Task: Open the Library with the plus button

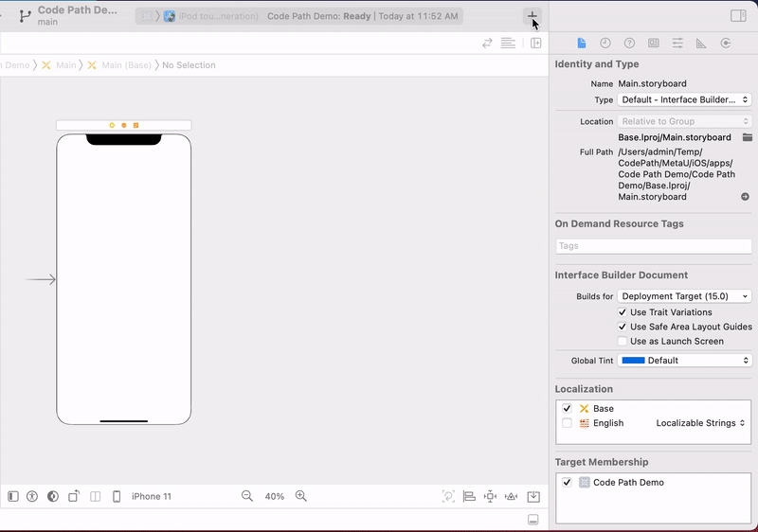Action: point(532,16)
